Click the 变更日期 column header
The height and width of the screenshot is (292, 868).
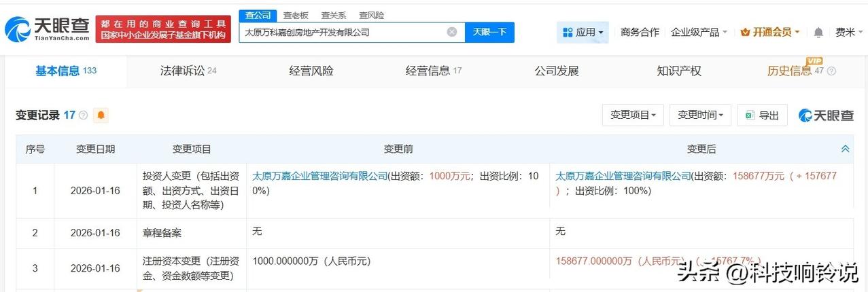[95, 149]
